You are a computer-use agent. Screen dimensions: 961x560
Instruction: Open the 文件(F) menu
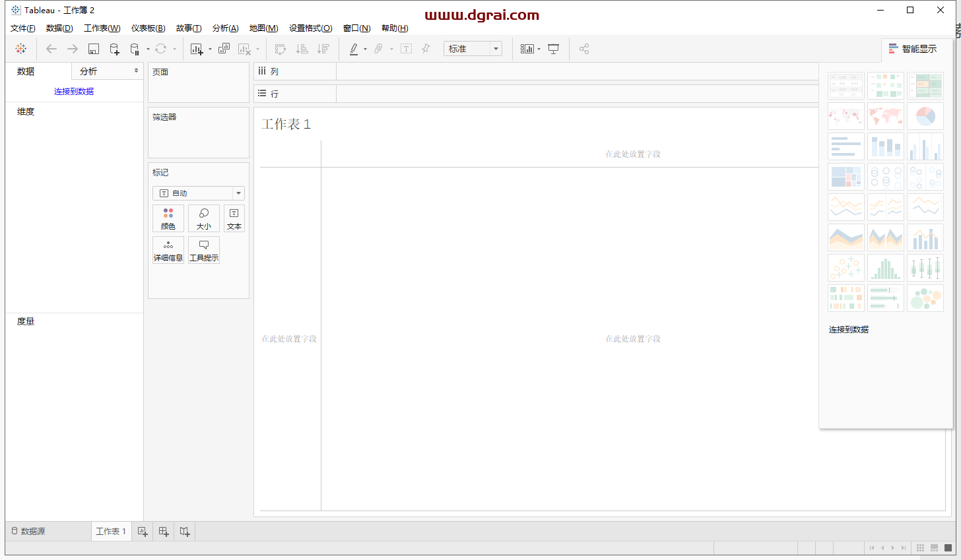pos(23,28)
